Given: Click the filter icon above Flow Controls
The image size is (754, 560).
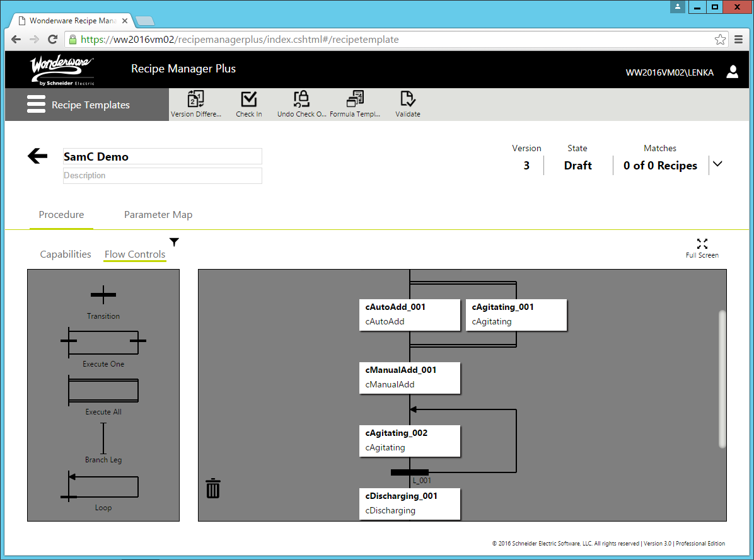Looking at the screenshot, I should click(x=174, y=241).
